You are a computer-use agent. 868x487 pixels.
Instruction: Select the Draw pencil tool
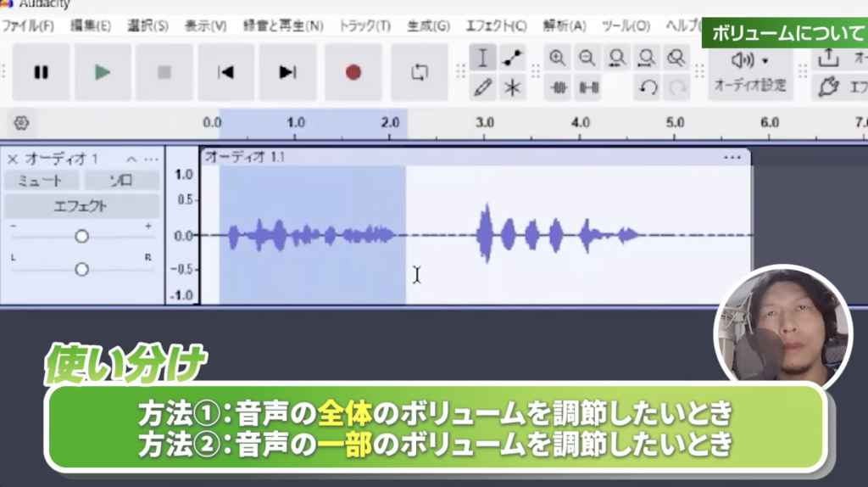[482, 87]
